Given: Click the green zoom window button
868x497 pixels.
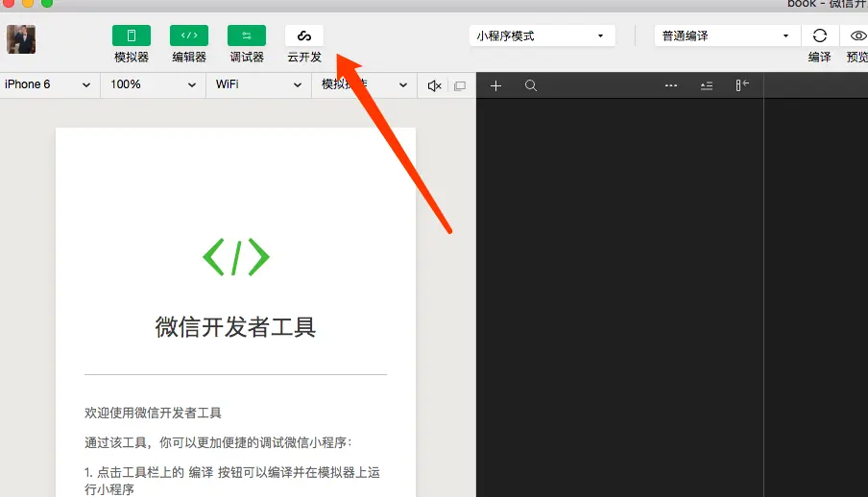Looking at the screenshot, I should click(x=47, y=3).
